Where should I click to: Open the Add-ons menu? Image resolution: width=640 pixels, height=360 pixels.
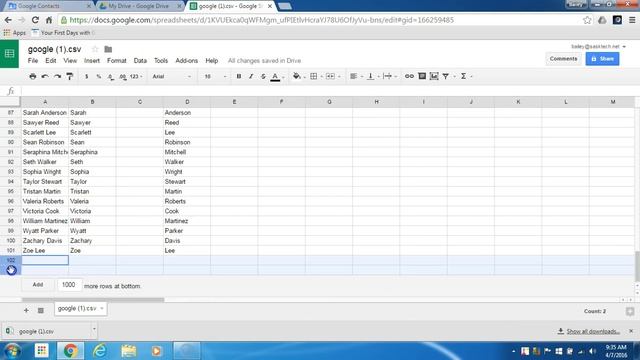click(187, 60)
